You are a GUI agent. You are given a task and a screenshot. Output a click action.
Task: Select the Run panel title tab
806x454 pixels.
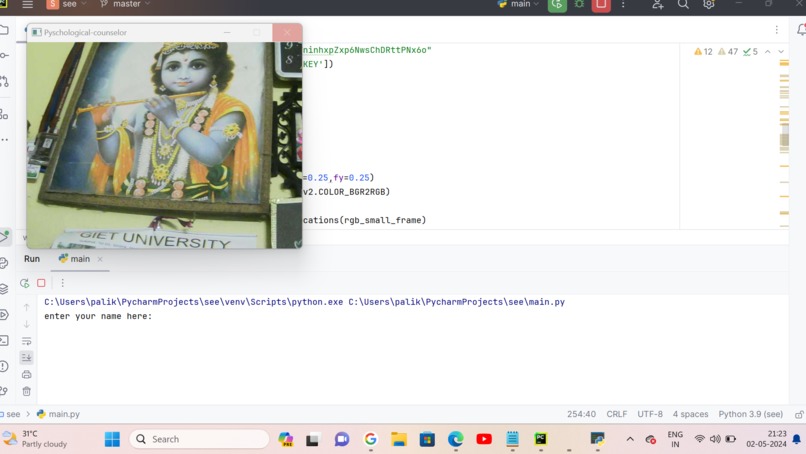pyautogui.click(x=32, y=259)
